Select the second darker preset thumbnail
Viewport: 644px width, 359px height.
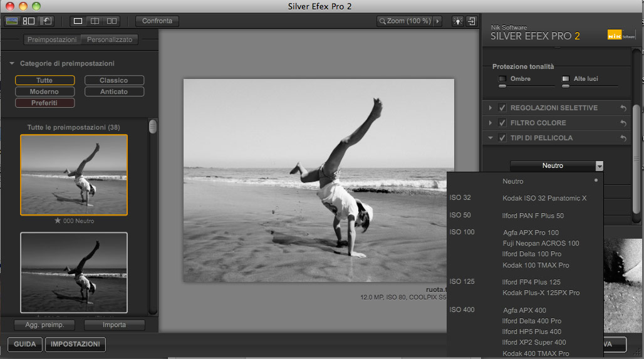point(74,273)
